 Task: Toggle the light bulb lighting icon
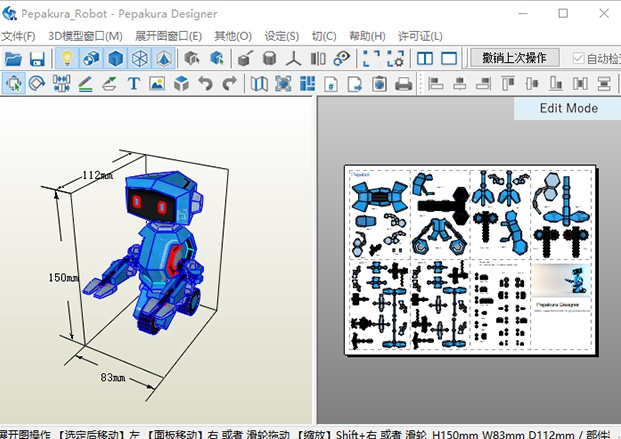[x=67, y=59]
